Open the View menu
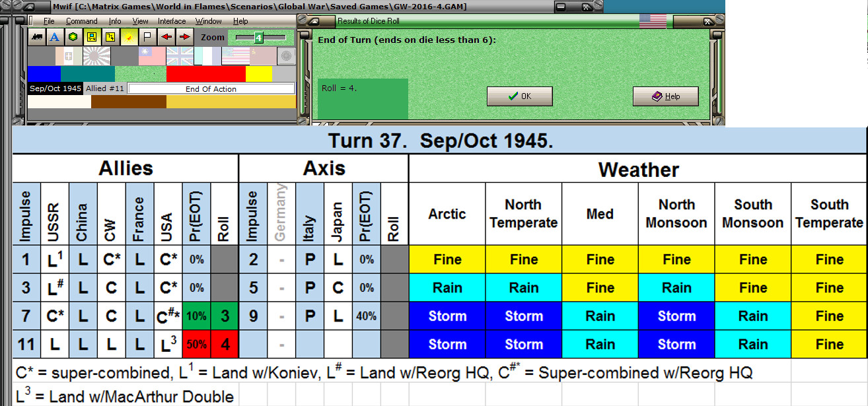 point(140,21)
